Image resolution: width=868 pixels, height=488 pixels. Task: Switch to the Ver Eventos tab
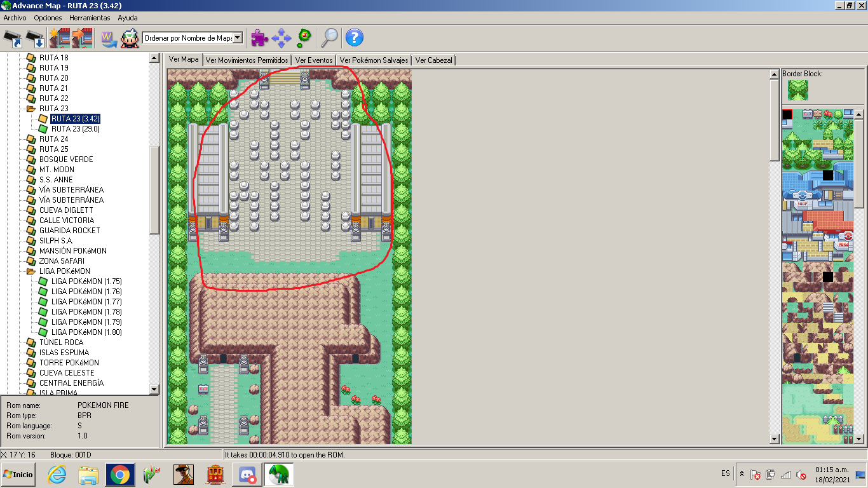pyautogui.click(x=314, y=60)
